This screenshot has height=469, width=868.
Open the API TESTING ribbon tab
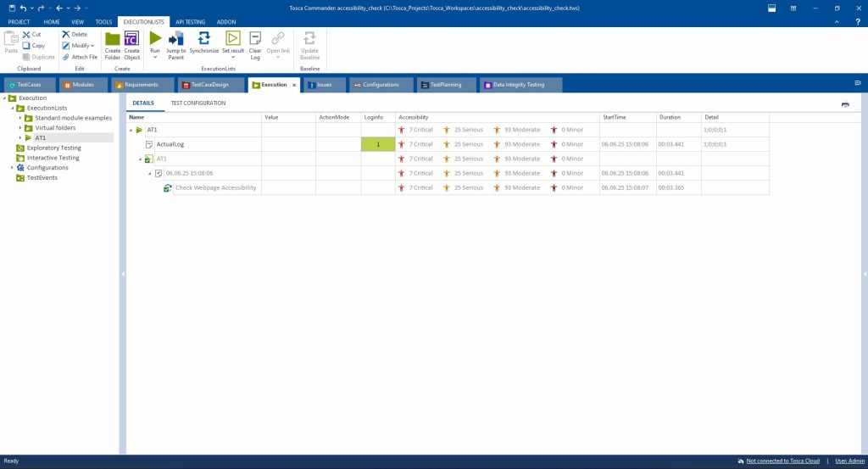click(190, 22)
